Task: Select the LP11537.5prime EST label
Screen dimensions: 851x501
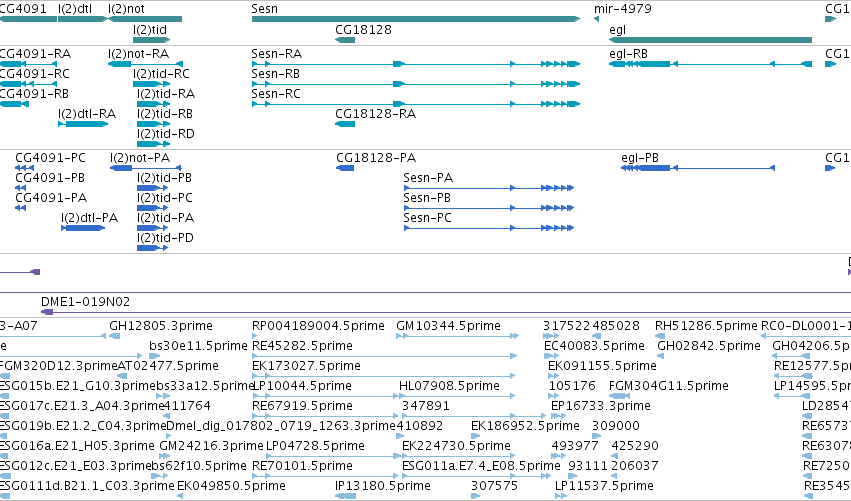Action: (604, 486)
